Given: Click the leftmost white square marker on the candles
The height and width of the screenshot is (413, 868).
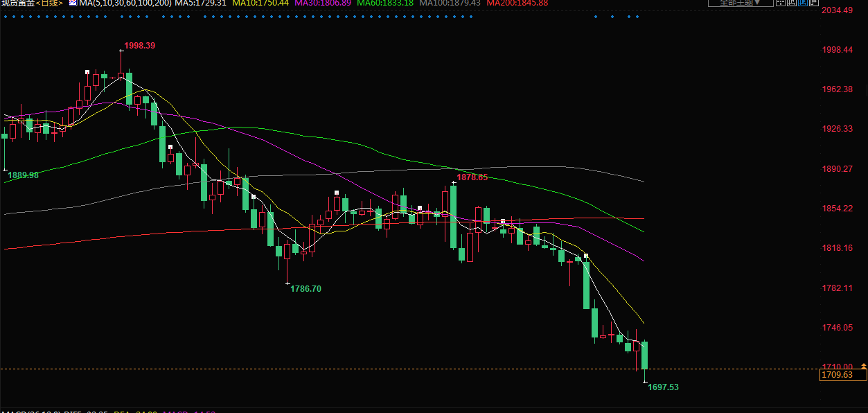Looking at the screenshot, I should click(x=87, y=72).
